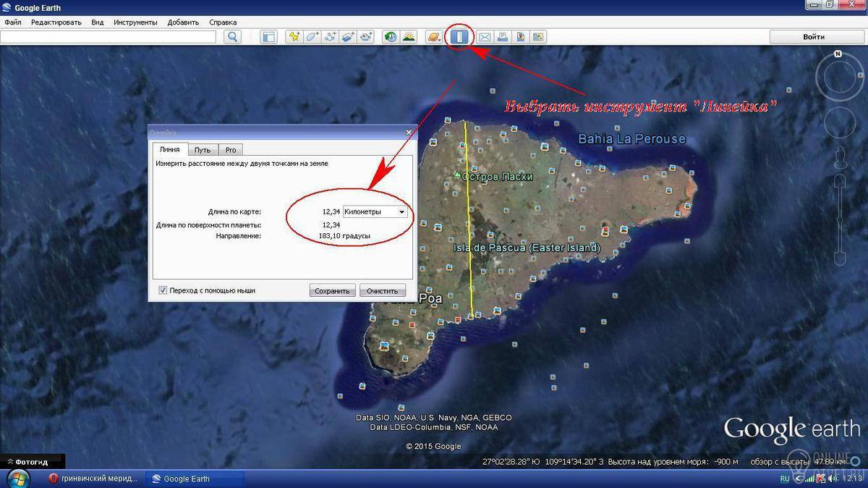Click the search input field

tap(109, 37)
